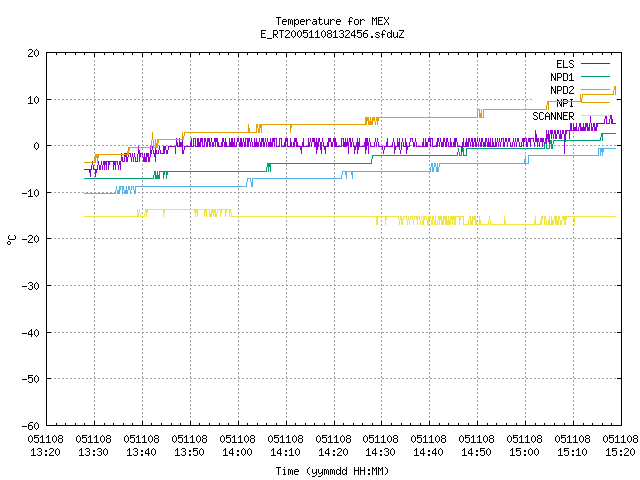640x480 pixels.
Task: Click the NPD1 legend label
Action: pyautogui.click(x=562, y=77)
